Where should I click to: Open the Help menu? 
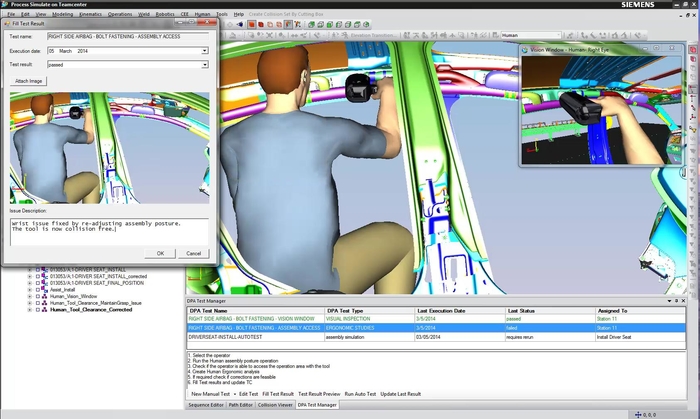pyautogui.click(x=239, y=14)
